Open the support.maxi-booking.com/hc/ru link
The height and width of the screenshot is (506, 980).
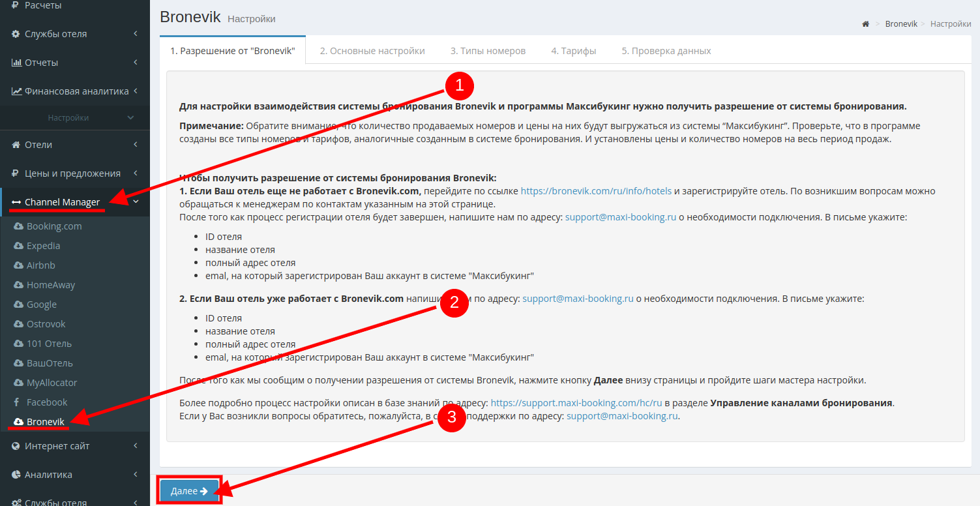576,403
